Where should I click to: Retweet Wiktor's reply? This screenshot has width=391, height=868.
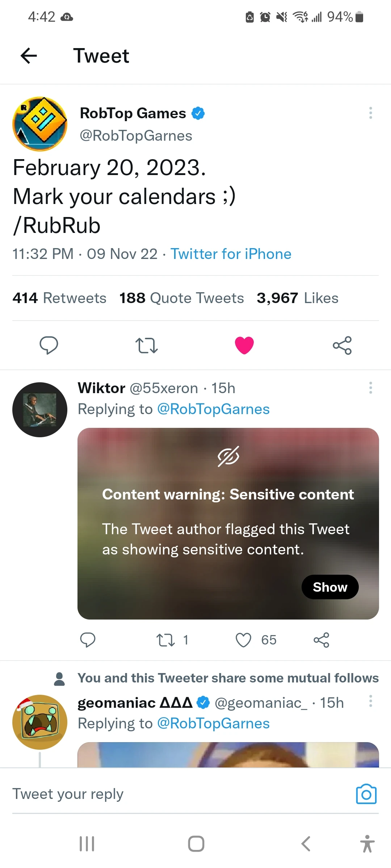(x=165, y=640)
